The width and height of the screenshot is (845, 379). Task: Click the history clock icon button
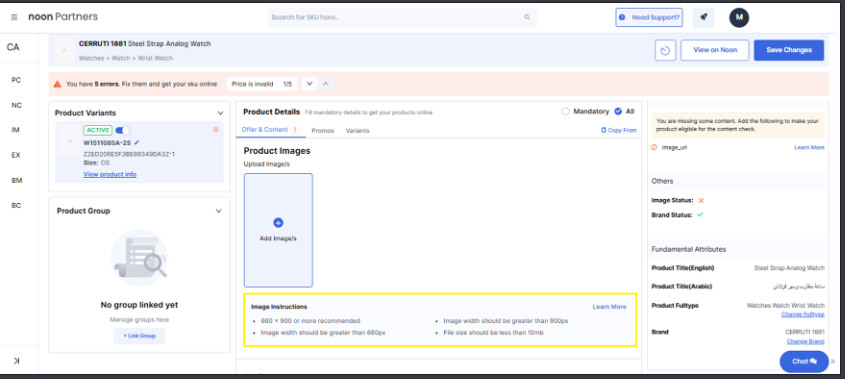click(666, 50)
